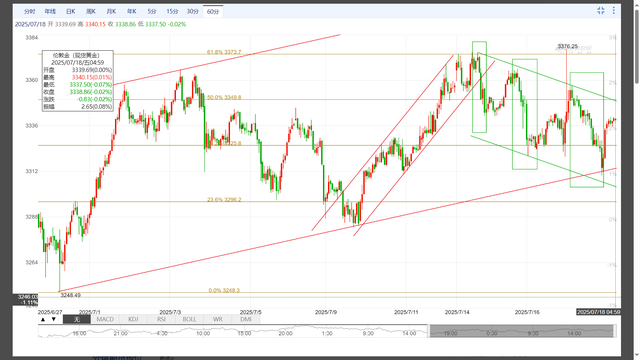
Task: Switch to the 年线 chart tab
Action: pyautogui.click(x=50, y=11)
